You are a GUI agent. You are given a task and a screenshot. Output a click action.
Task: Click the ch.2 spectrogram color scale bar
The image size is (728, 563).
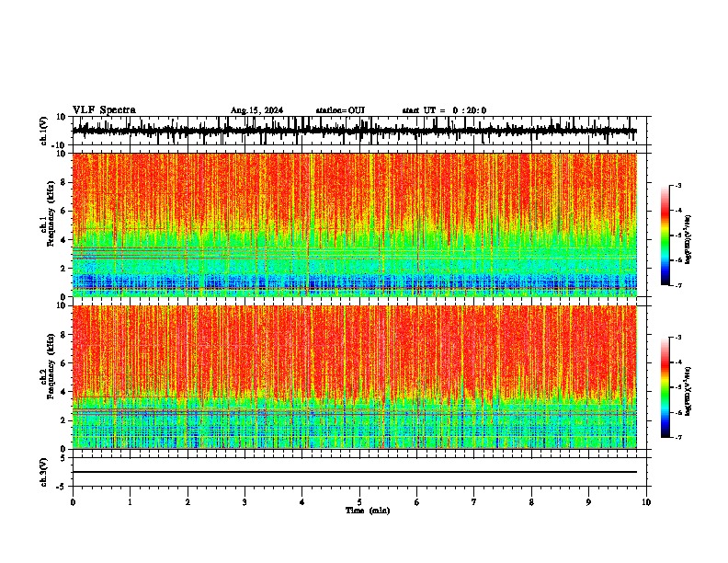pyautogui.click(x=665, y=387)
